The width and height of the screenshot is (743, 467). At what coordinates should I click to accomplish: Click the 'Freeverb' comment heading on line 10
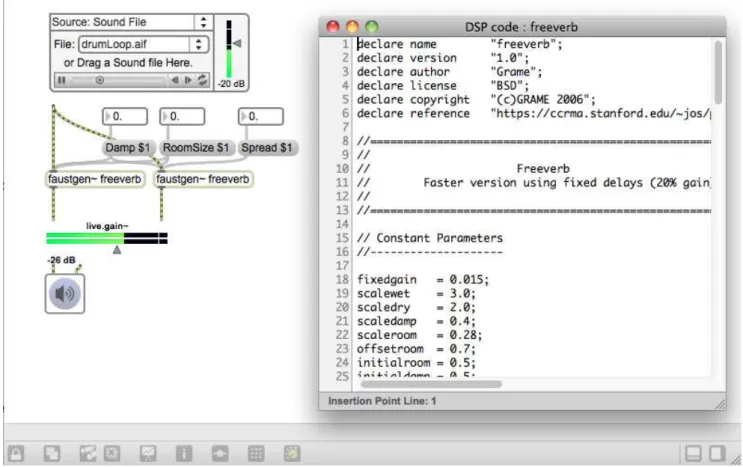pos(543,169)
